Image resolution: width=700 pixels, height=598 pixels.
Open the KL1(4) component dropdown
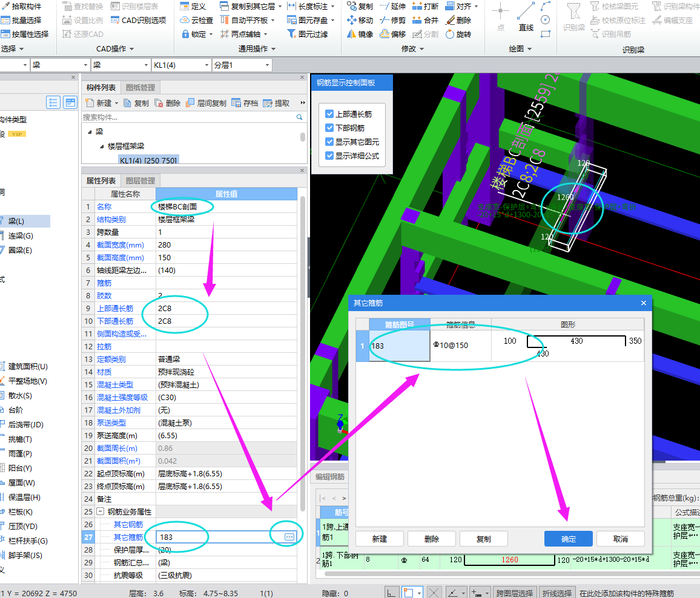[x=206, y=65]
